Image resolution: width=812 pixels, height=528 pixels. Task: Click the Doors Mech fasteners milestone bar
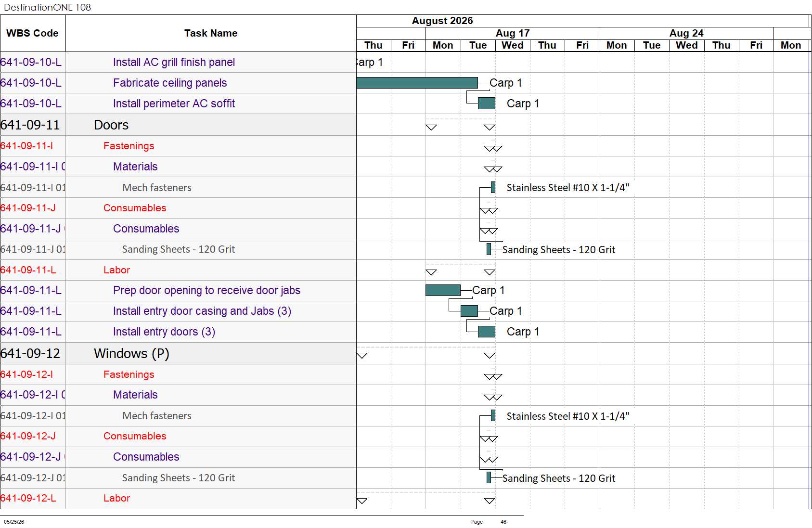(x=493, y=187)
